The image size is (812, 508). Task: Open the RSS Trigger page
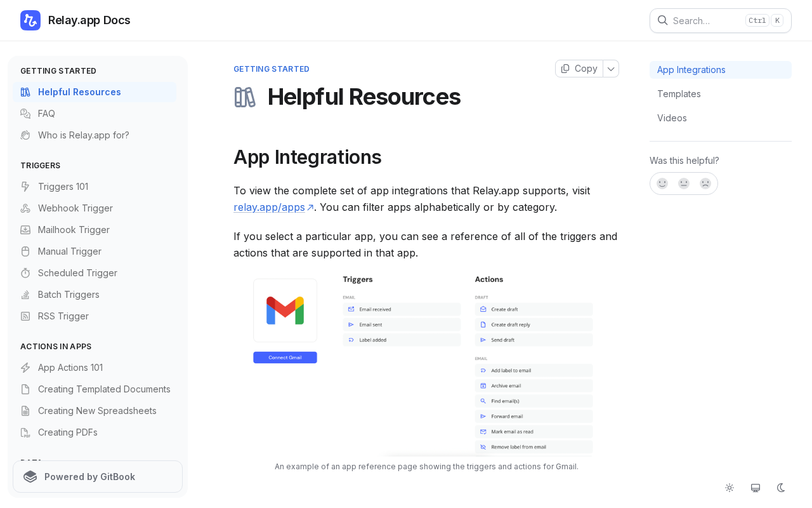[x=95, y=316]
